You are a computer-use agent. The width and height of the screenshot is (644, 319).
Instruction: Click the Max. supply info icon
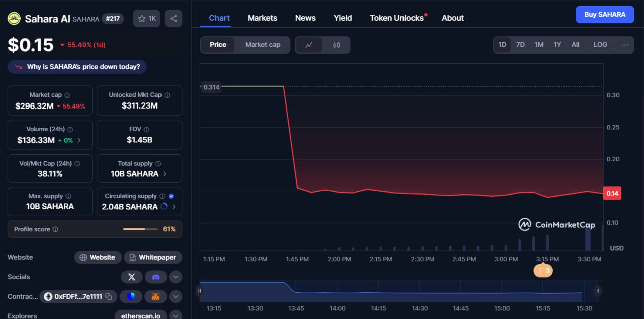[68, 196]
